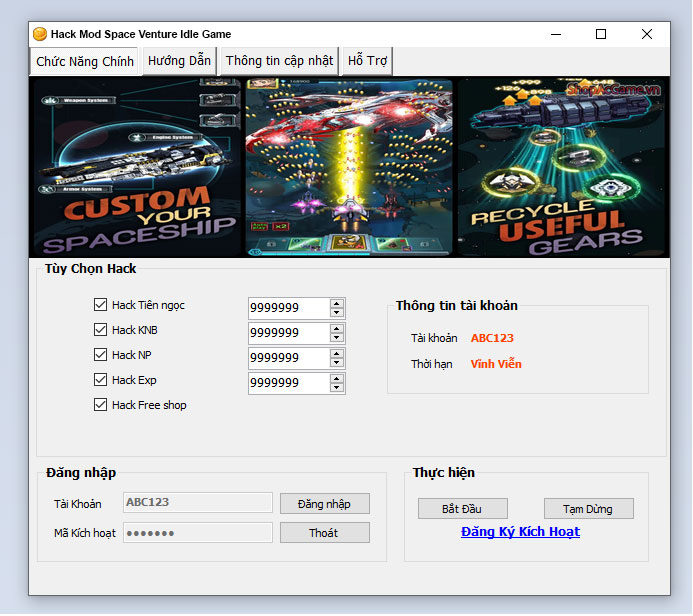
Task: Open the Thông tin cập nhật tab
Action: tap(279, 61)
